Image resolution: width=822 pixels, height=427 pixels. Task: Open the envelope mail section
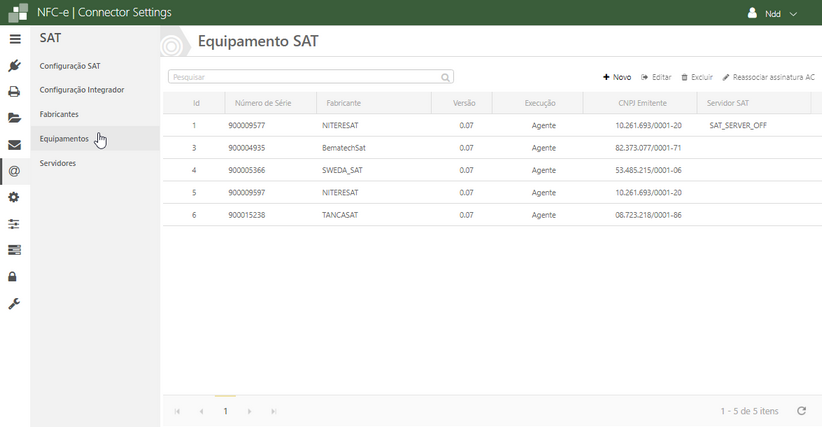pos(14,145)
